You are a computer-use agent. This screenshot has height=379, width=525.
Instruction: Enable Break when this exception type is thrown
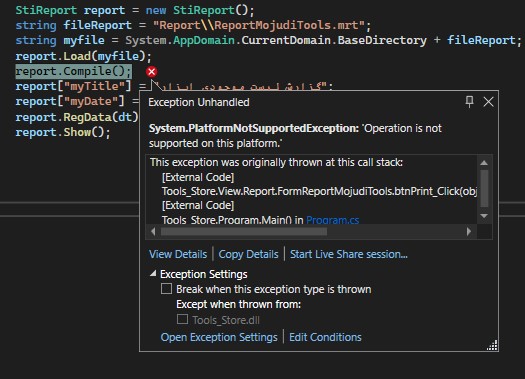point(166,289)
